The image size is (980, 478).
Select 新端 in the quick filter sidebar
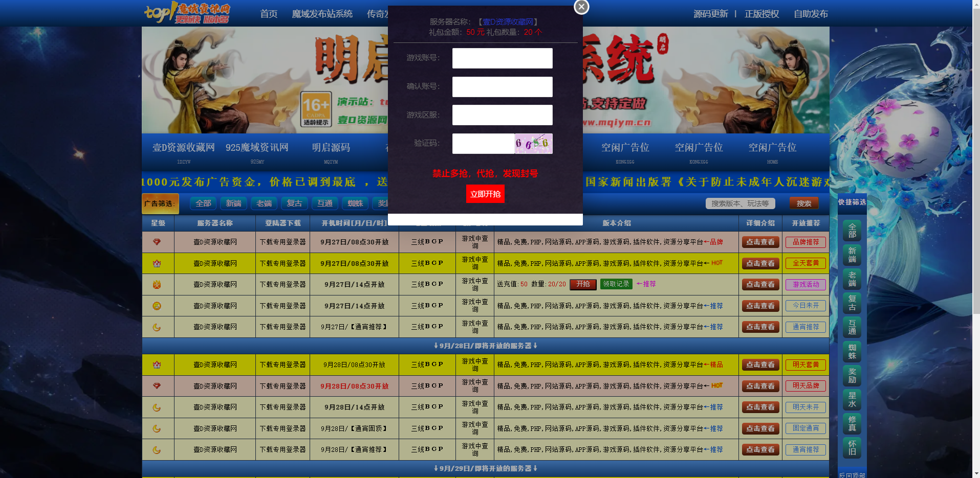(852, 255)
